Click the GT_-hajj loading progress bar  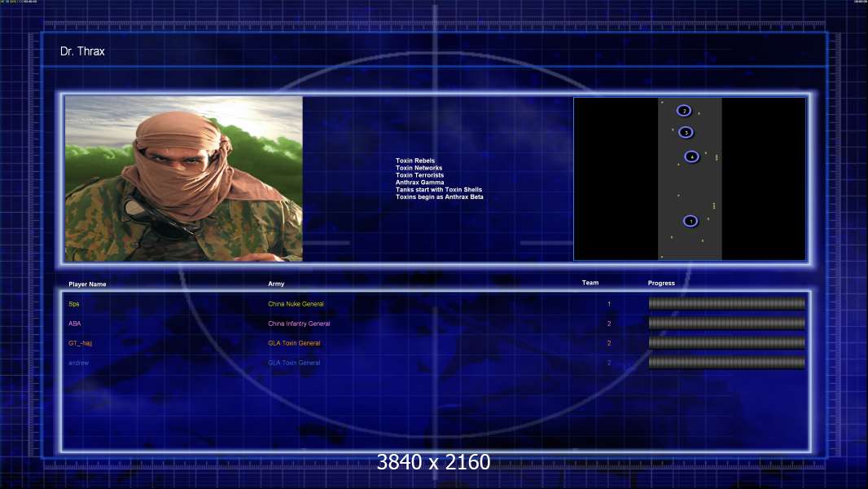click(727, 343)
